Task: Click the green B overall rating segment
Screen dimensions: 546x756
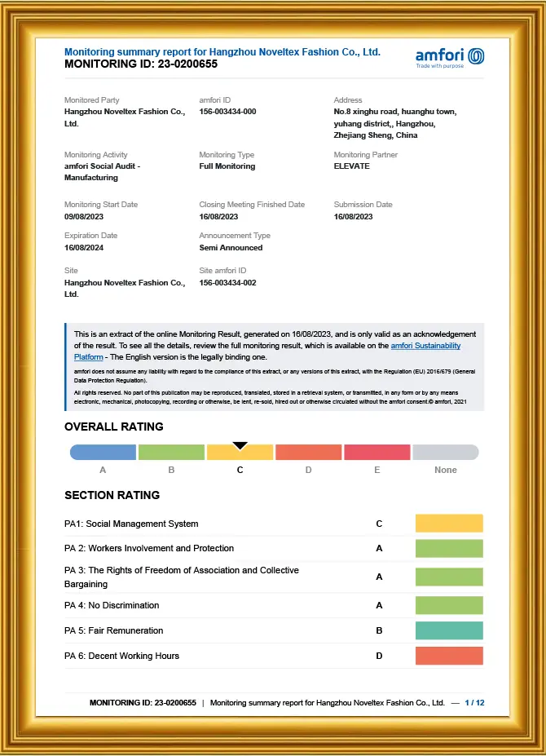Action: tap(172, 453)
